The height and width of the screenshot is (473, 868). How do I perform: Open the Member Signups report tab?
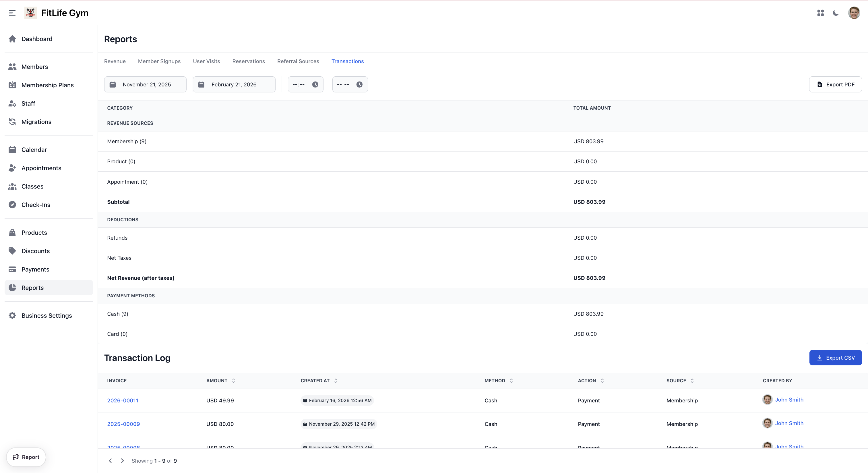tap(159, 61)
